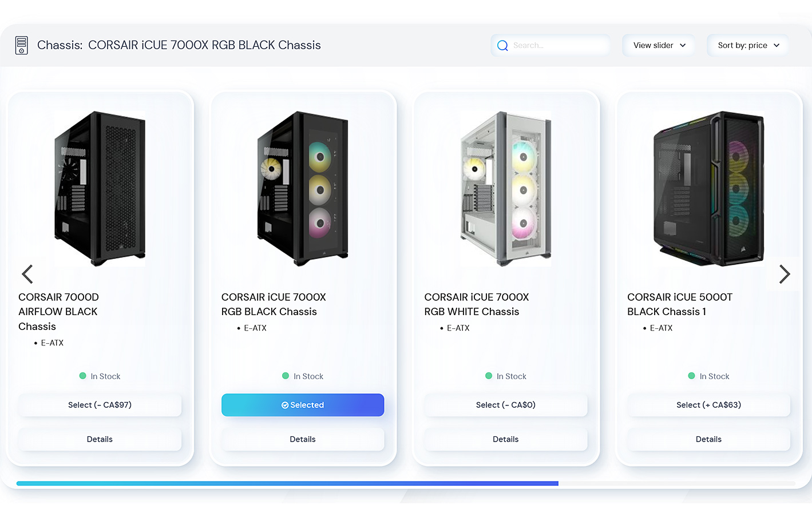
Task: Open Details for the 7000D AIRFLOW BLACK chassis
Action: 100,439
